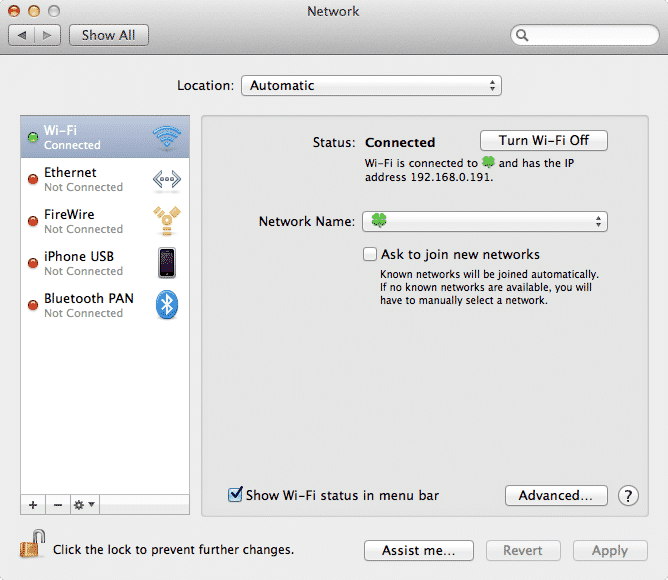Screen dimensions: 668x580
Task: Click the iPhone USB device icon
Action: (x=167, y=264)
